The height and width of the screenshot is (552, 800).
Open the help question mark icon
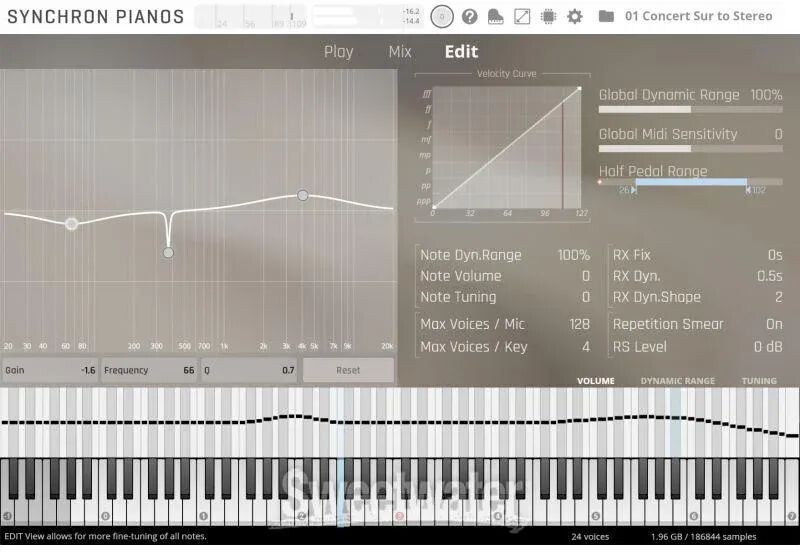[x=469, y=16]
